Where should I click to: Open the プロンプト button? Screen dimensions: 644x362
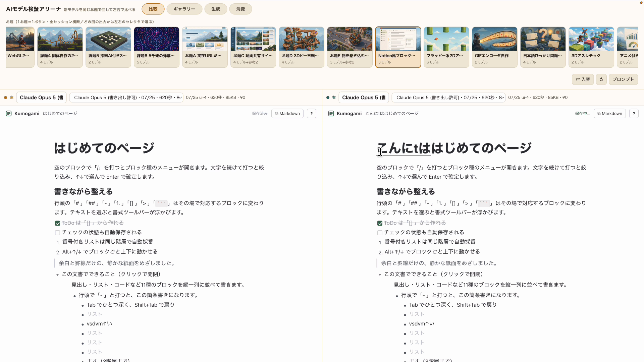coord(623,79)
